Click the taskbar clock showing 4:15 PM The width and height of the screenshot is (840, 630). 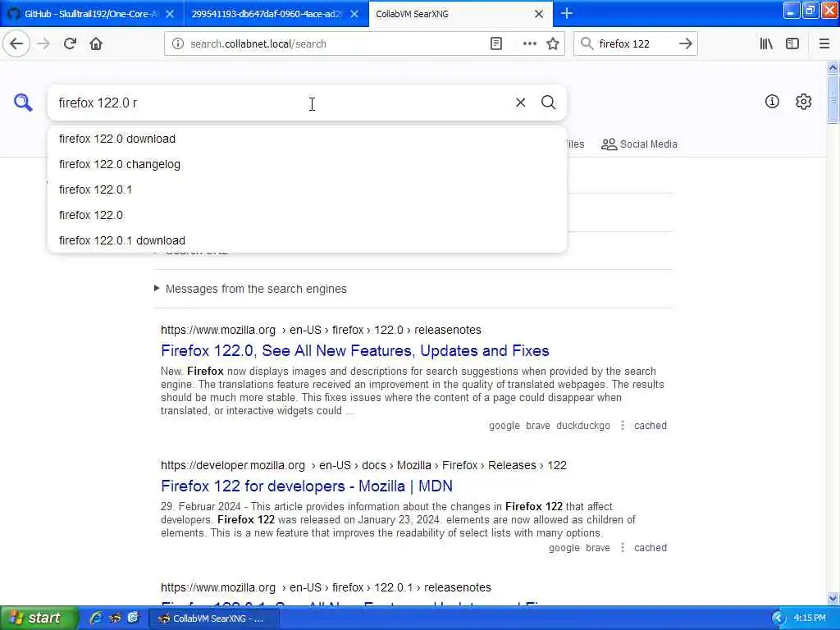(x=810, y=619)
